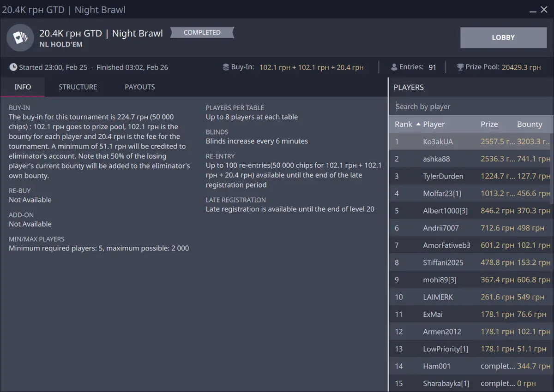The height and width of the screenshot is (392, 554).
Task: Sort the list by Bounty column
Action: click(x=530, y=124)
